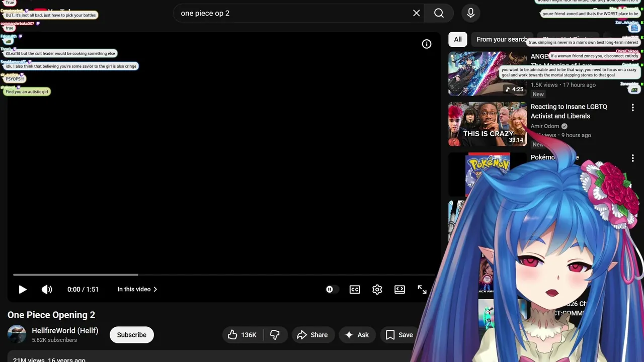Open the Amir Odom channel link
This screenshot has width=644, height=362.
pyautogui.click(x=545, y=126)
